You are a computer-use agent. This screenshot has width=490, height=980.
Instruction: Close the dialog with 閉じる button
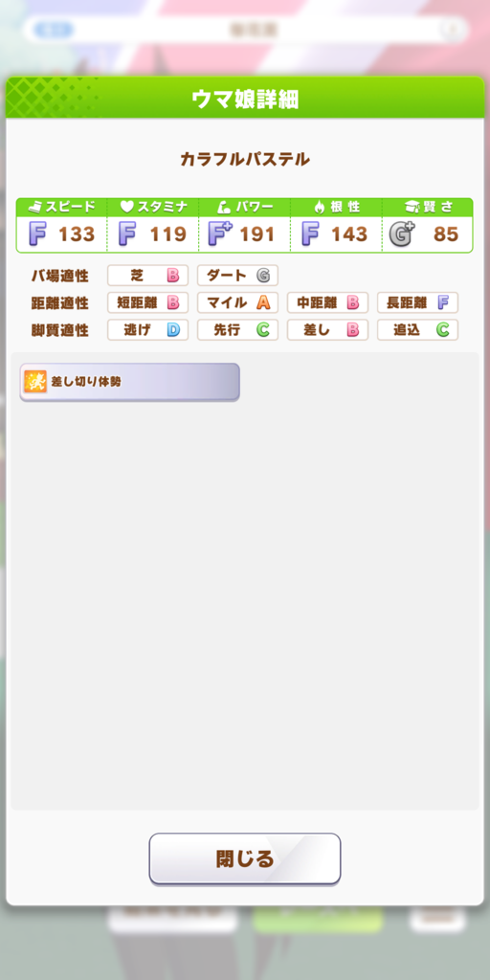coord(244,858)
